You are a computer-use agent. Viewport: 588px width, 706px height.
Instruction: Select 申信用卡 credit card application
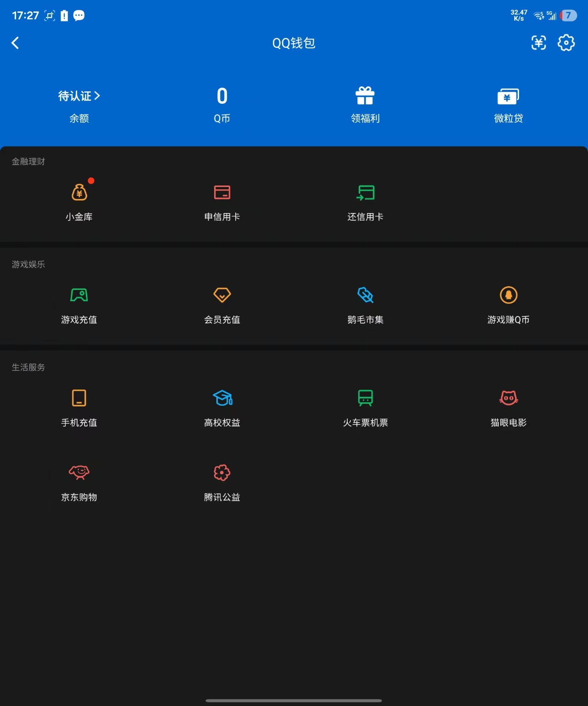tap(222, 200)
